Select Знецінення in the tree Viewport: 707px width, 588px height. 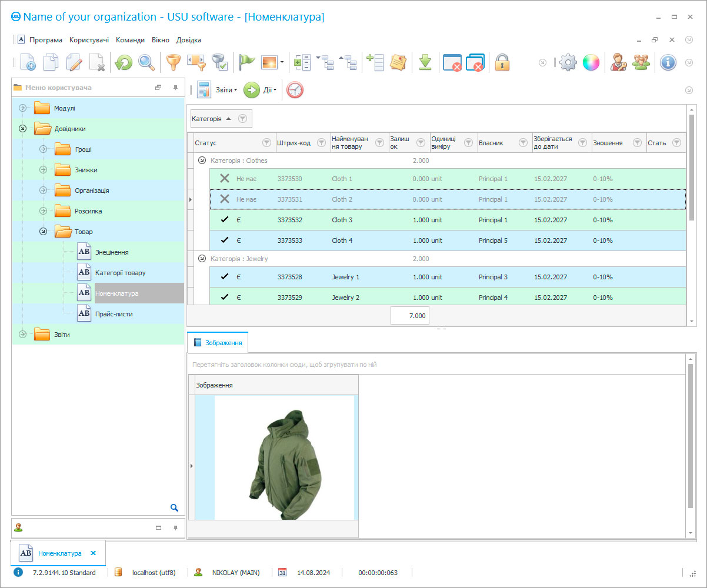[112, 252]
